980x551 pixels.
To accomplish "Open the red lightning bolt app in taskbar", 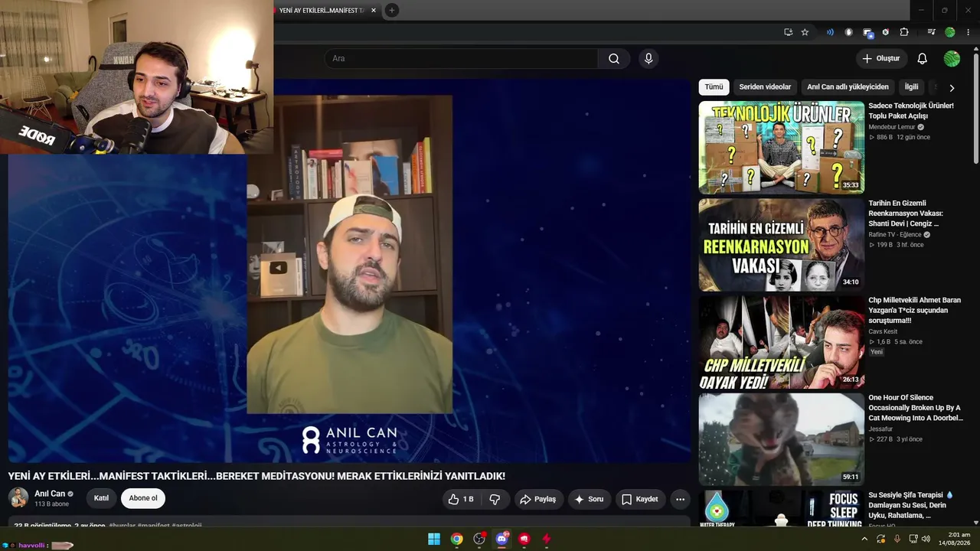I will [x=547, y=539].
